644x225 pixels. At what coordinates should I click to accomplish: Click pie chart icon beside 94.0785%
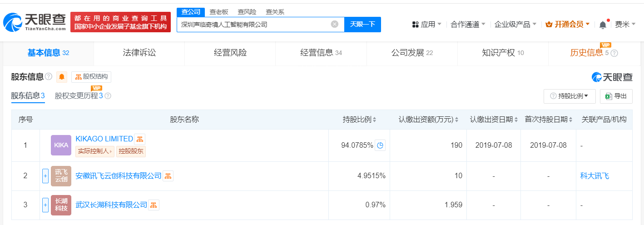coord(380,145)
